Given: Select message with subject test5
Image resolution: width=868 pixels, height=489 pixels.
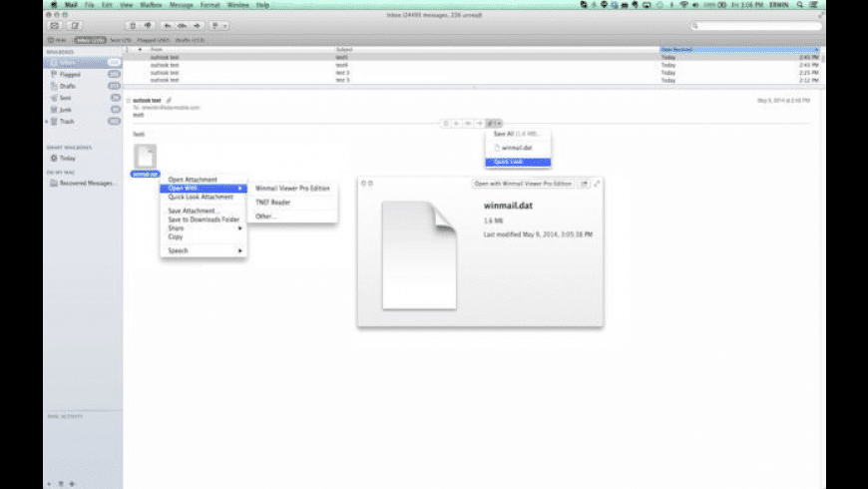Looking at the screenshot, I should pyautogui.click(x=472, y=57).
